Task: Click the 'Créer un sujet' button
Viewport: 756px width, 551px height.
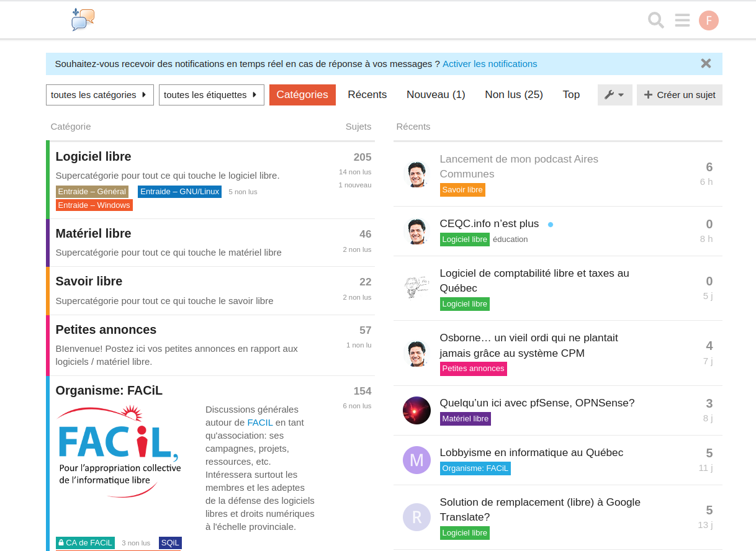Action: pos(680,95)
